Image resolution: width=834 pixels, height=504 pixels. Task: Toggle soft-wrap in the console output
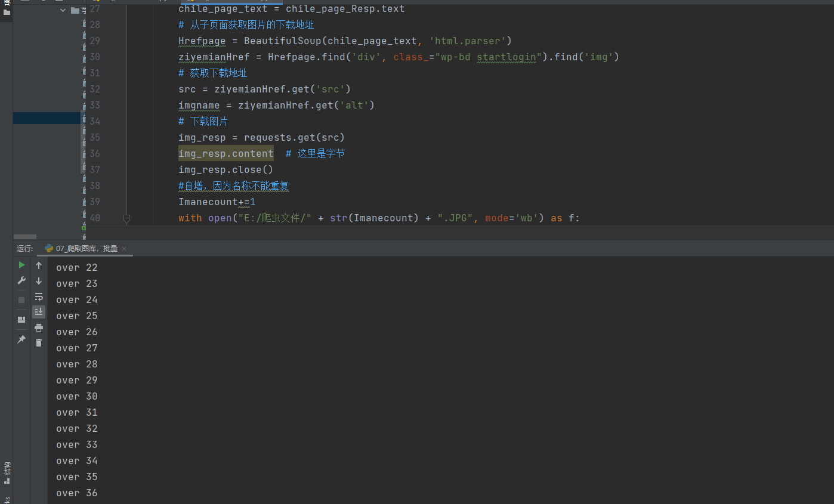coord(39,296)
